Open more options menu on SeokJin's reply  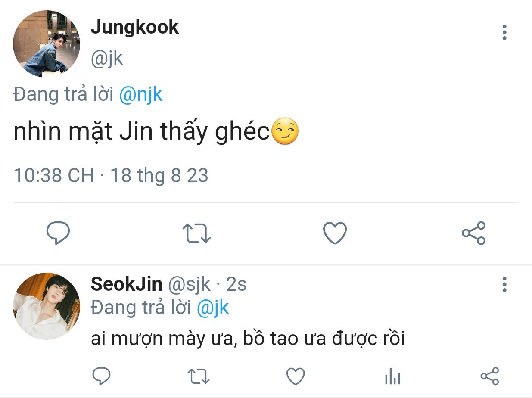(x=504, y=285)
